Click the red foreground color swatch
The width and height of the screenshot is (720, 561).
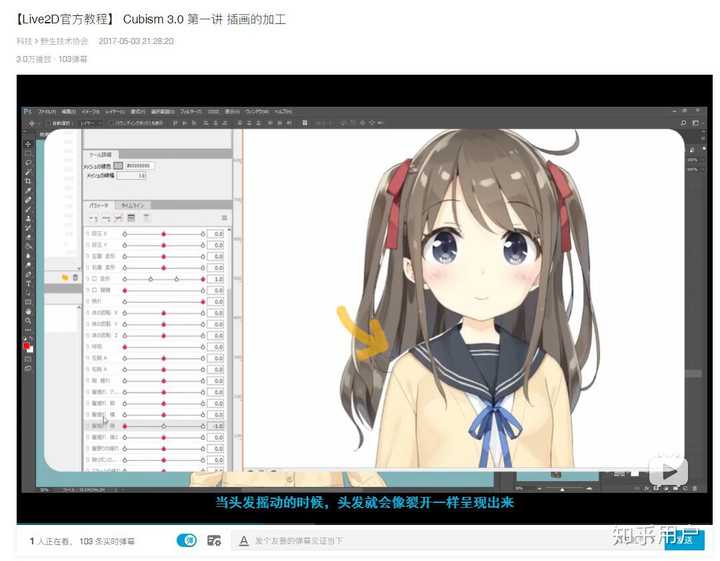[27, 346]
